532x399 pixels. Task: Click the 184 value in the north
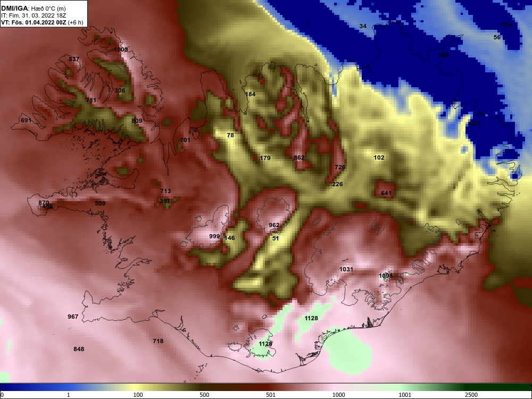tap(250, 94)
